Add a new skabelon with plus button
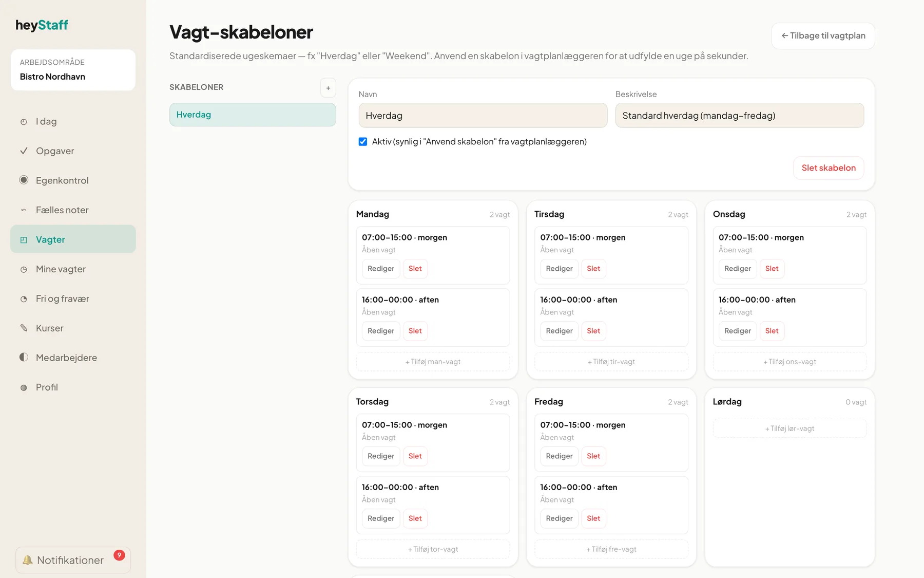 (x=328, y=88)
